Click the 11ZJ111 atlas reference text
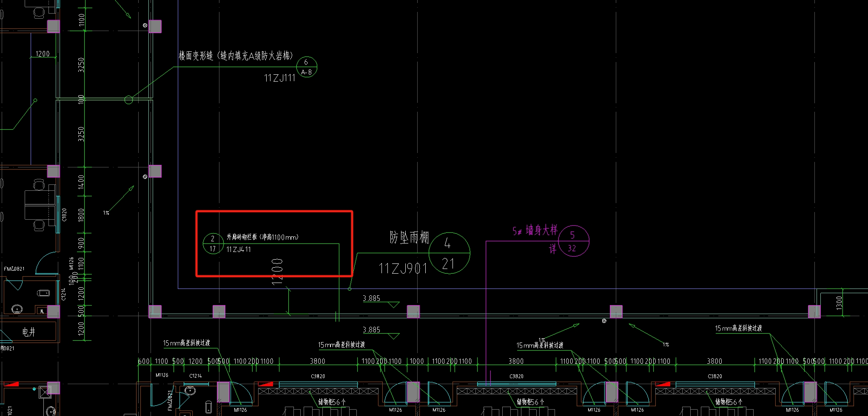Viewport: 868px width, 416px height. click(279, 78)
